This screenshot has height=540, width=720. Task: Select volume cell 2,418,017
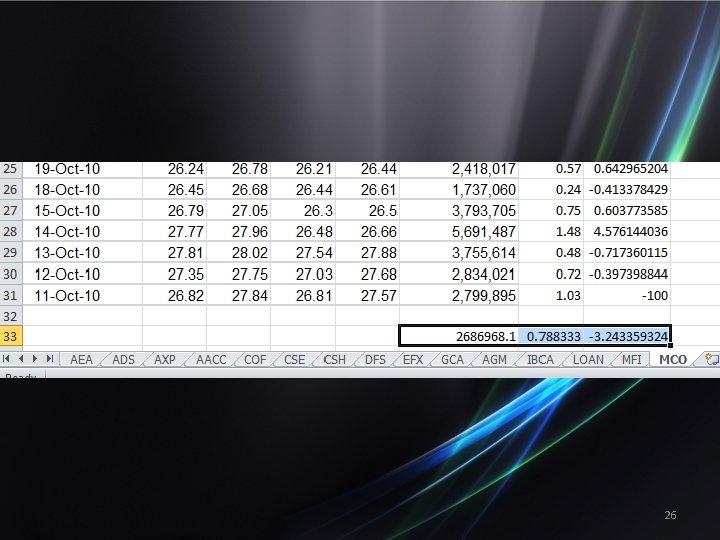459,169
